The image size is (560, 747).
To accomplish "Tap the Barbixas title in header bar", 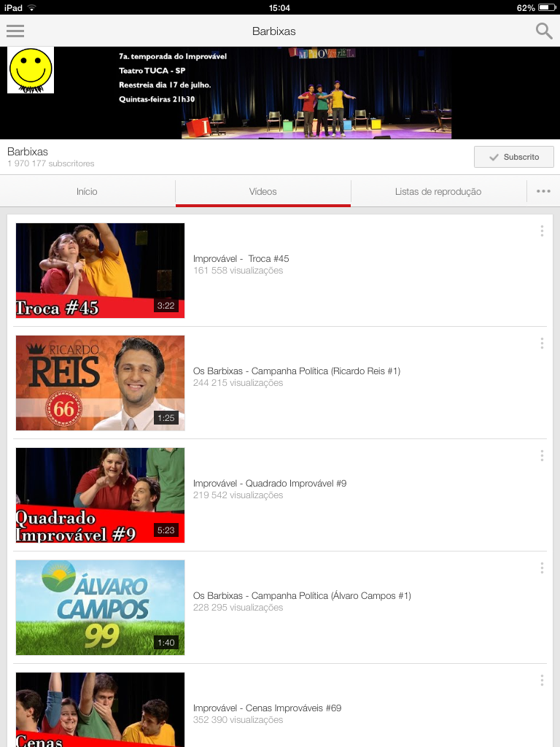I will (x=274, y=31).
